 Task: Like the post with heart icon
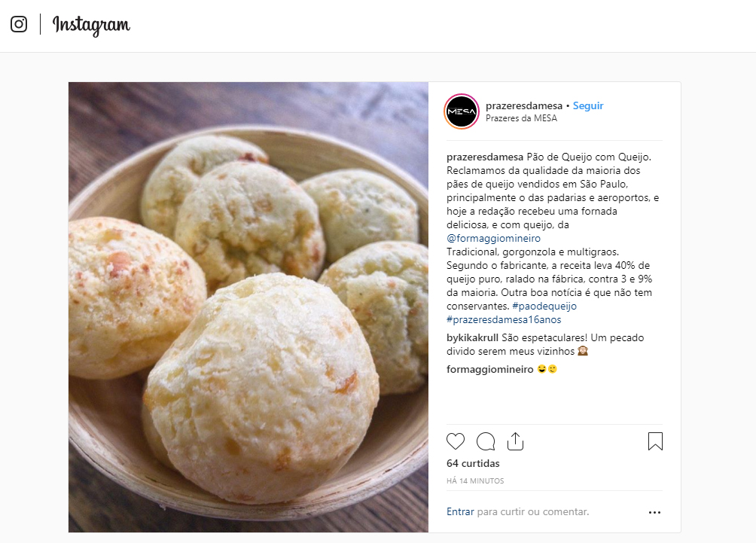(x=456, y=441)
